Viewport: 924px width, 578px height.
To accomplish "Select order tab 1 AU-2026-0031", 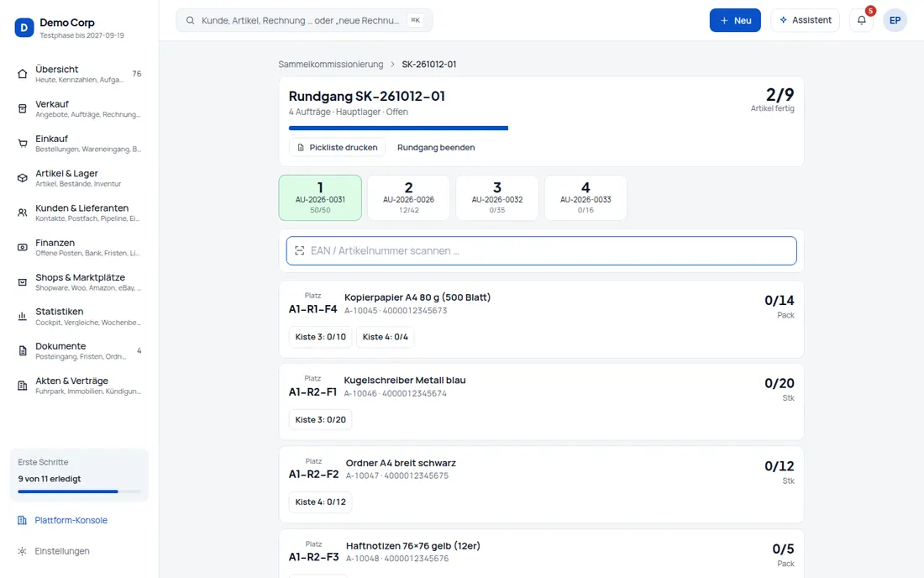I will 320,198.
